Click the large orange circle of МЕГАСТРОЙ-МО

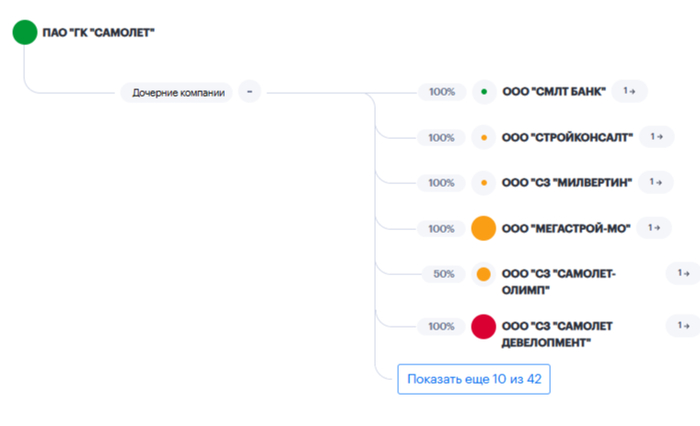484,228
